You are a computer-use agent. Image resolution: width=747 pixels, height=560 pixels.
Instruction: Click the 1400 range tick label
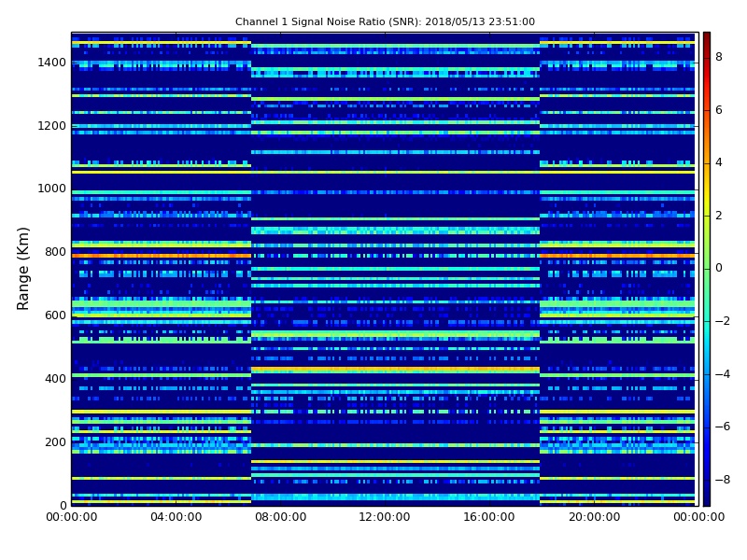52,63
